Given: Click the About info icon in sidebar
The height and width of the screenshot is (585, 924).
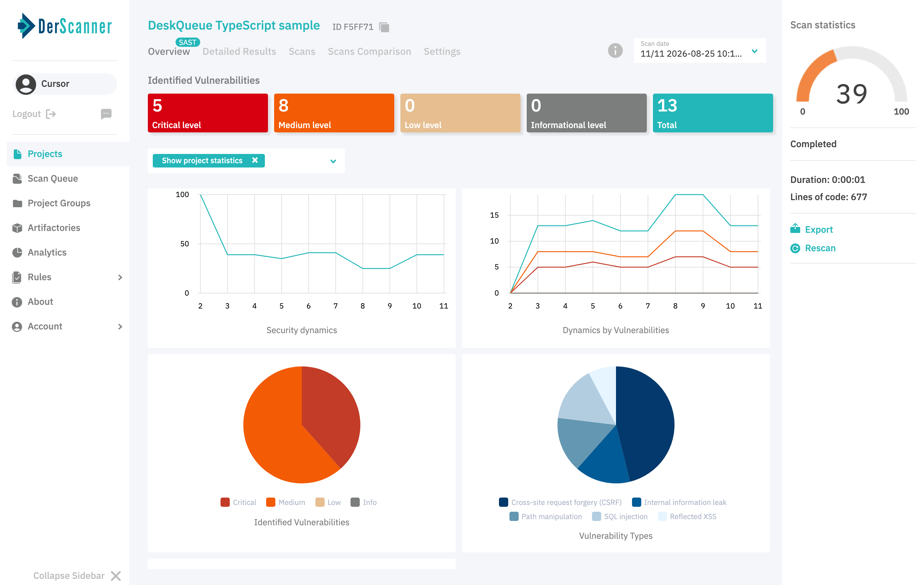Looking at the screenshot, I should pyautogui.click(x=17, y=302).
